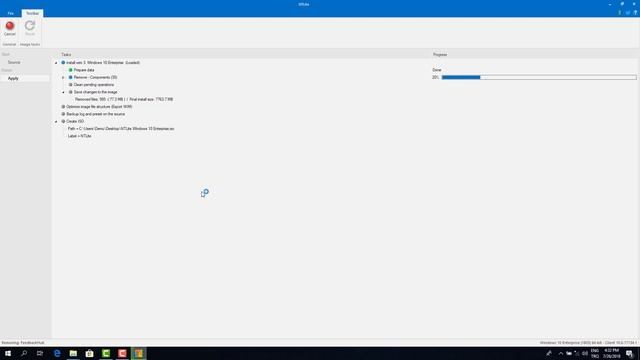Show hidden system tray icons
Screen dimensions: 640x360
[561, 353]
